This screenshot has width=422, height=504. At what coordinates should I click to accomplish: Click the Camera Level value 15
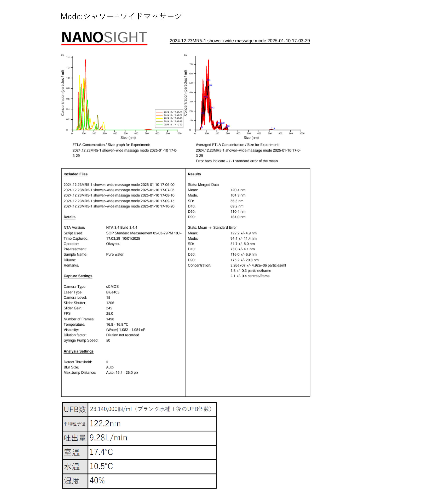108,297
